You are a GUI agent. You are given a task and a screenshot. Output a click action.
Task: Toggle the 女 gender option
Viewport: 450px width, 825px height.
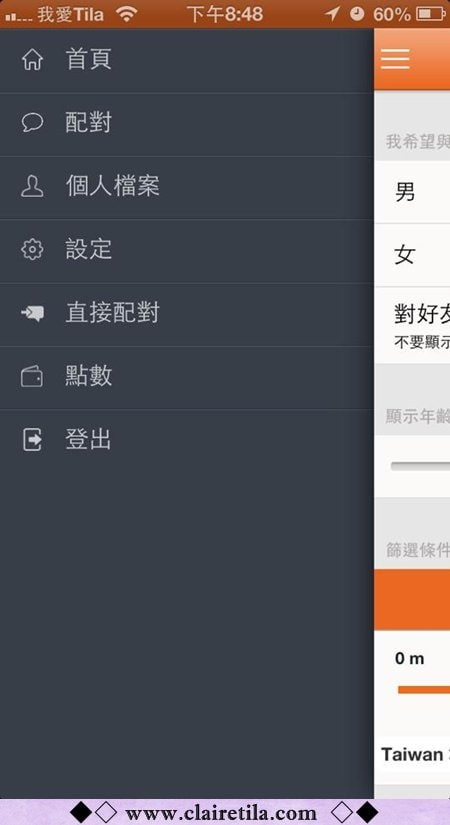pyautogui.click(x=412, y=255)
